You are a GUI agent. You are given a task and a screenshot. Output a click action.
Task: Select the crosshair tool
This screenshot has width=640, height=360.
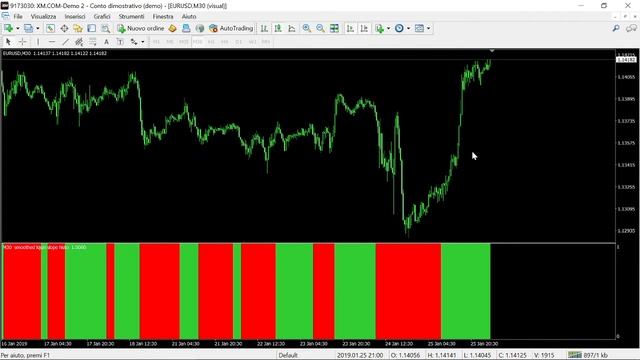pos(22,42)
